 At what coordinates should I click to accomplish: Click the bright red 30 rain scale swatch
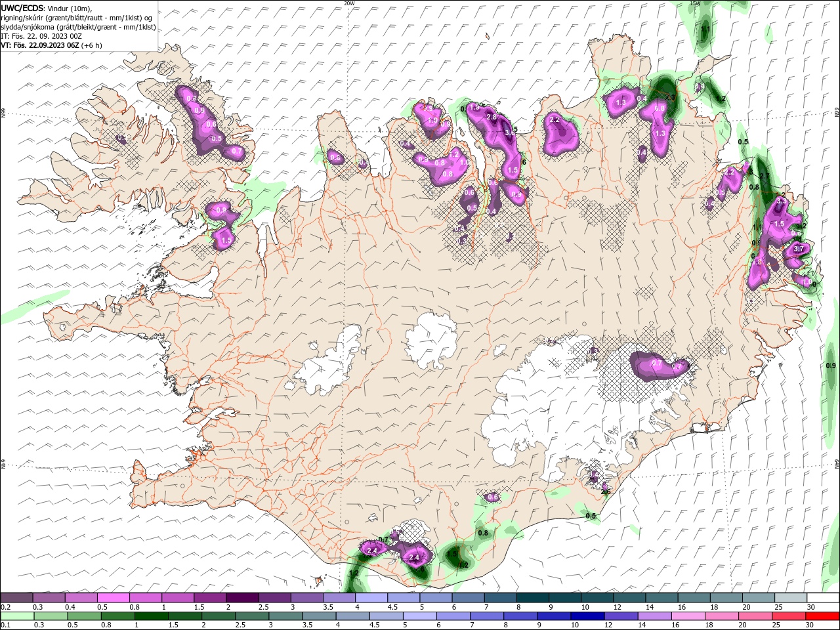tap(823, 616)
